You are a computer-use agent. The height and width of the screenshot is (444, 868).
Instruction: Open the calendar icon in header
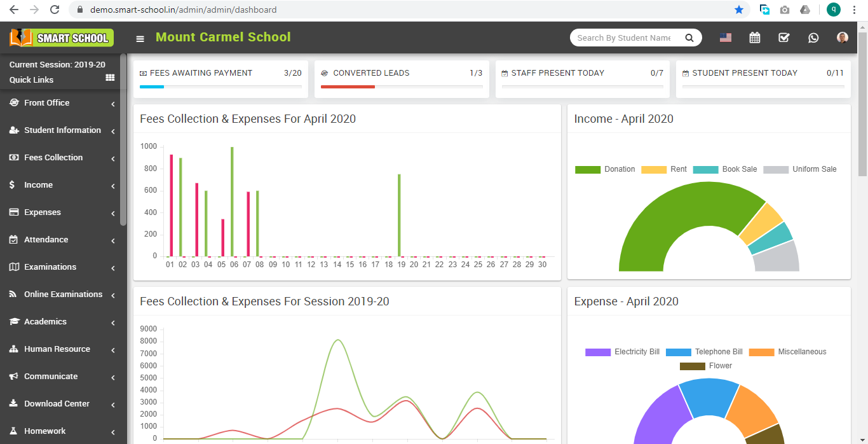click(754, 38)
